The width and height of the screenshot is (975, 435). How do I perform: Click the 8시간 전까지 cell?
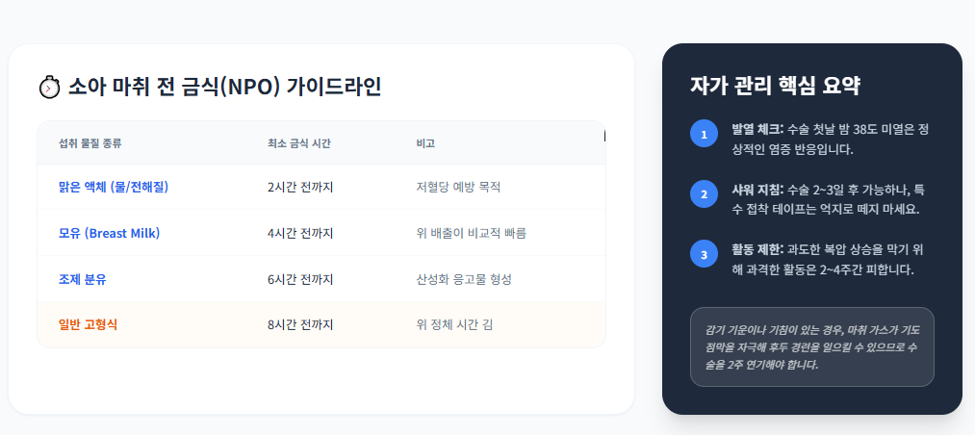click(x=300, y=324)
